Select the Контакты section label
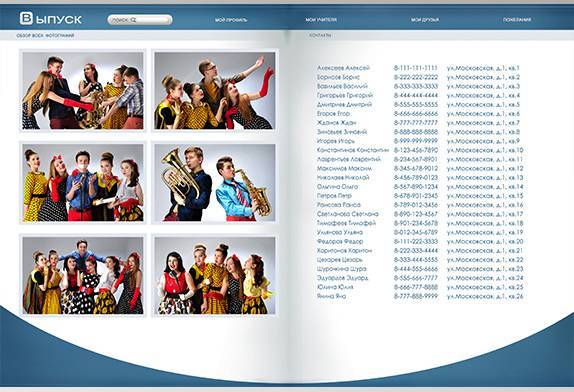The image size is (574, 392). pos(320,36)
